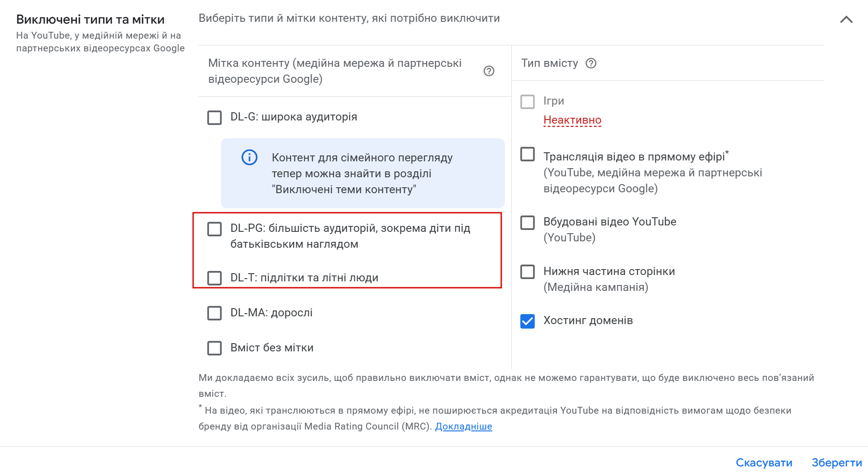Click the Виключені типи та мітки heading
The height and width of the screenshot is (475, 868).
pos(90,20)
